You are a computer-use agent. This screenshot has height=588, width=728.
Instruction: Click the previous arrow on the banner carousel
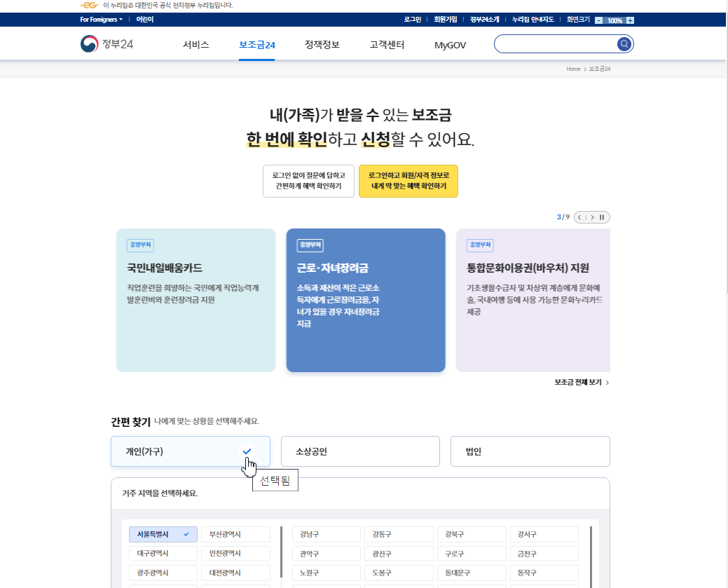point(580,217)
